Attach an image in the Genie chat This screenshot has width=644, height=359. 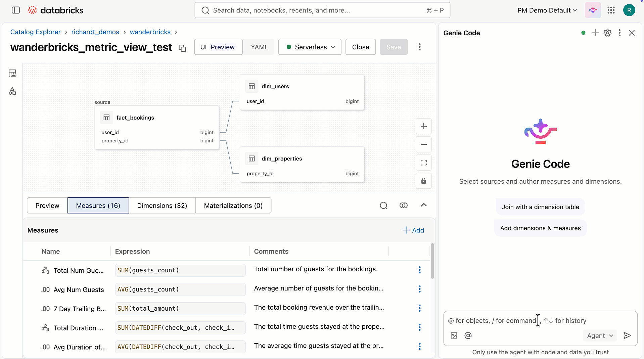[454, 335]
